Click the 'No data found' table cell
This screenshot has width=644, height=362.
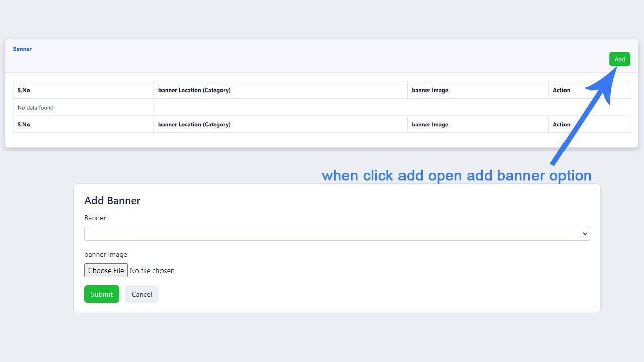pyautogui.click(x=36, y=108)
